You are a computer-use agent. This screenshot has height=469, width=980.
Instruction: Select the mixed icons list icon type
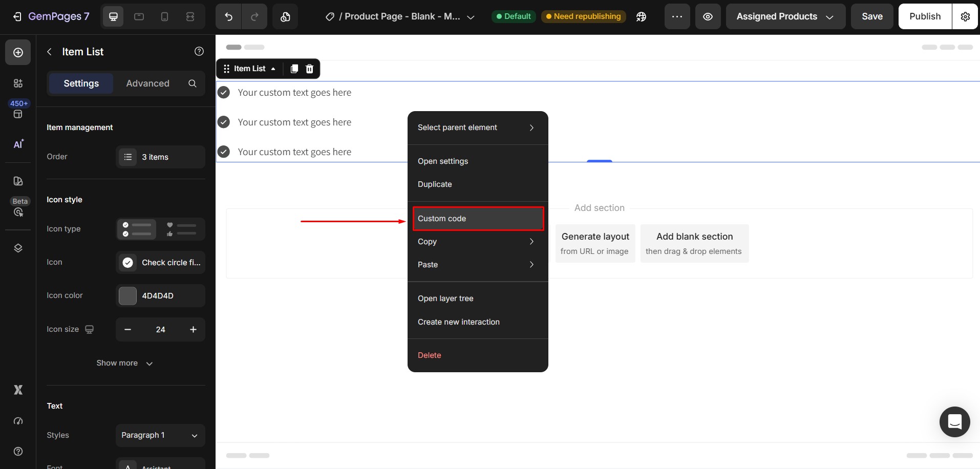tap(182, 229)
